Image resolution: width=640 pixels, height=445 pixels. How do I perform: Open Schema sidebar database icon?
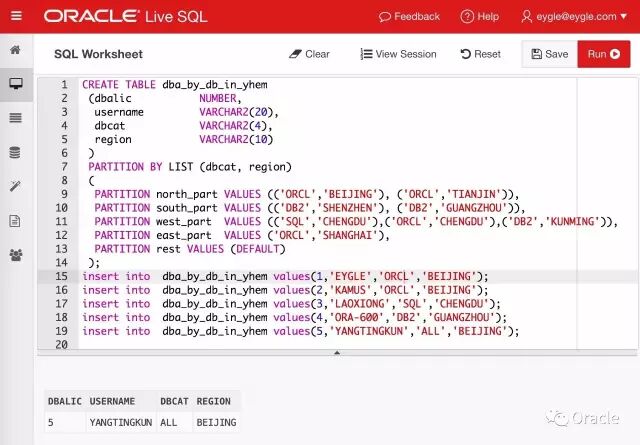point(15,152)
